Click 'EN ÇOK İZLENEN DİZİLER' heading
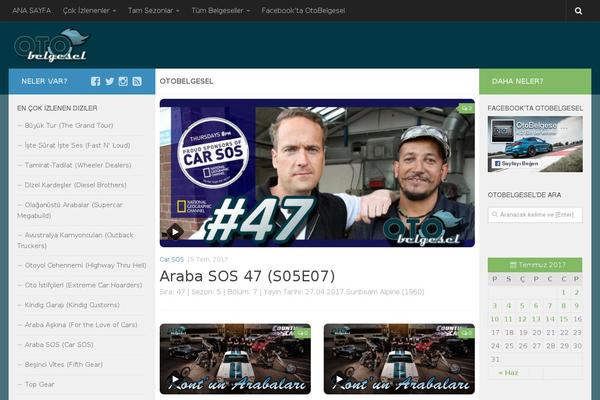Screen dimensions: 600x400 (57, 108)
